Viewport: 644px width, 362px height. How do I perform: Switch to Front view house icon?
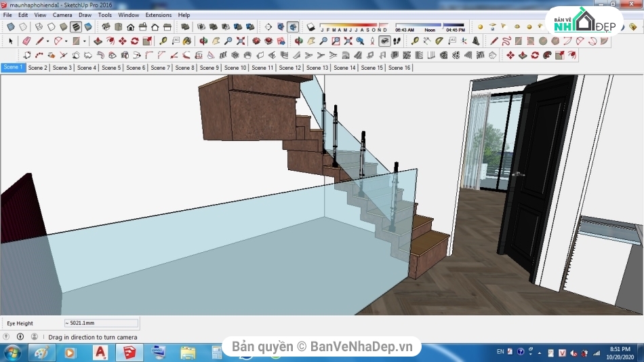click(131, 27)
